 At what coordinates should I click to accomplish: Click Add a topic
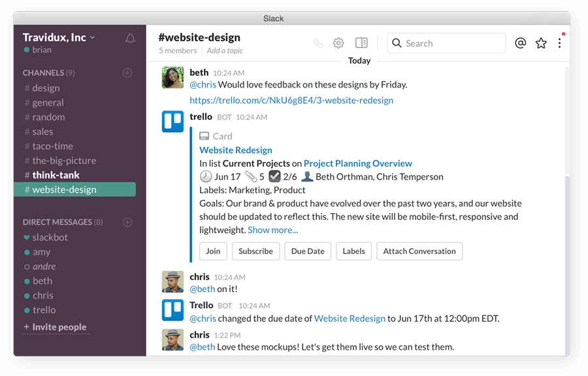tap(225, 50)
